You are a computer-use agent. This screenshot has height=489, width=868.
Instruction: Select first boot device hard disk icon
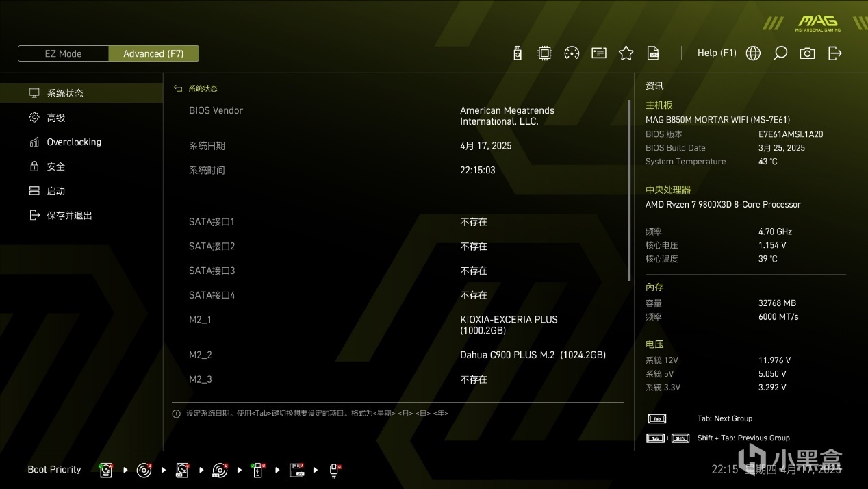click(x=106, y=470)
